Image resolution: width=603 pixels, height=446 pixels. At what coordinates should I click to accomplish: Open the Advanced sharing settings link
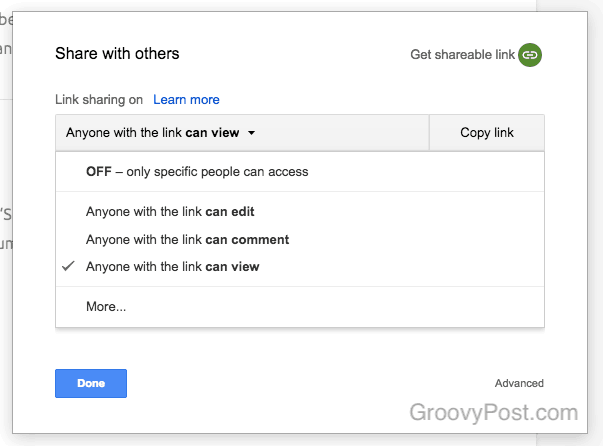[519, 383]
